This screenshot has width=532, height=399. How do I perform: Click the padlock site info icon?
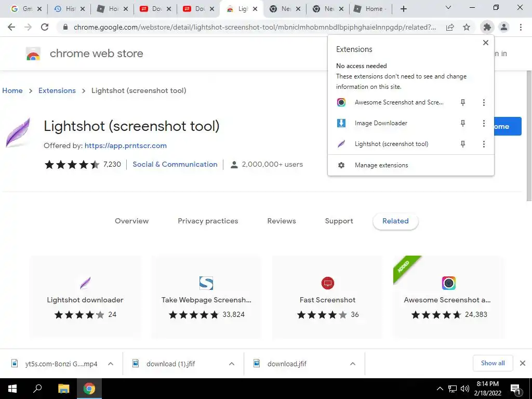click(x=65, y=27)
